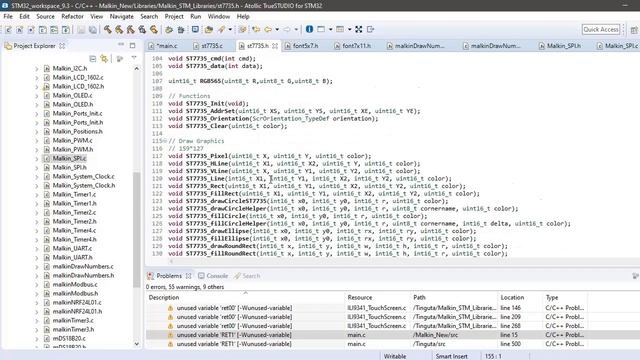Screen dimensions: 640x360
Task: Select Malkin_OLED.c in Project Explorer
Action: 72,96
